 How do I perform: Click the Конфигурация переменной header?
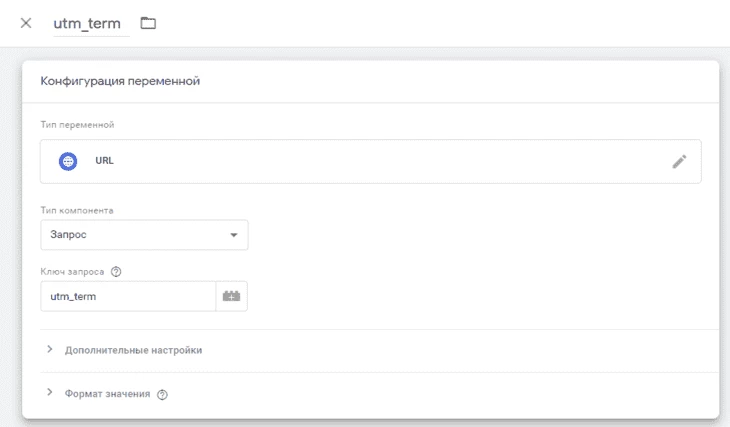[x=120, y=81]
